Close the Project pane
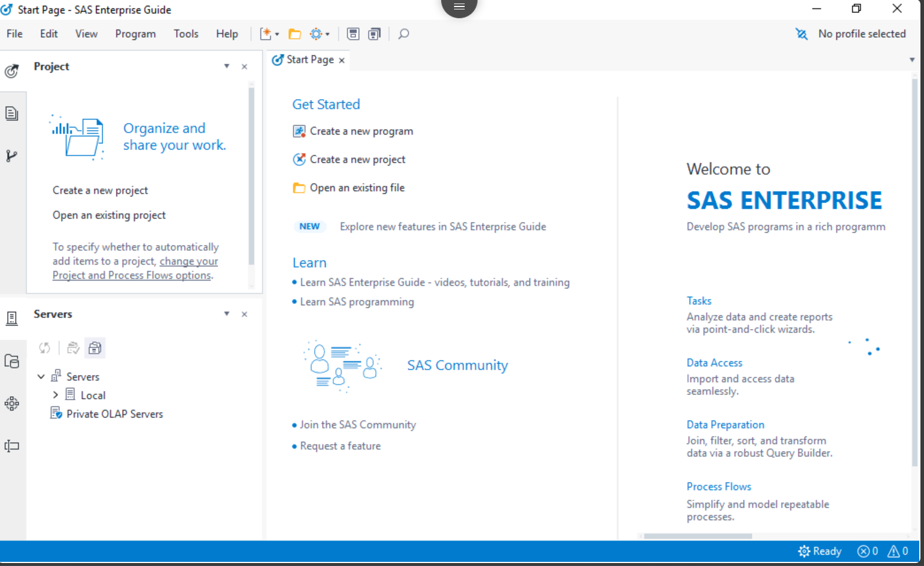 click(244, 67)
